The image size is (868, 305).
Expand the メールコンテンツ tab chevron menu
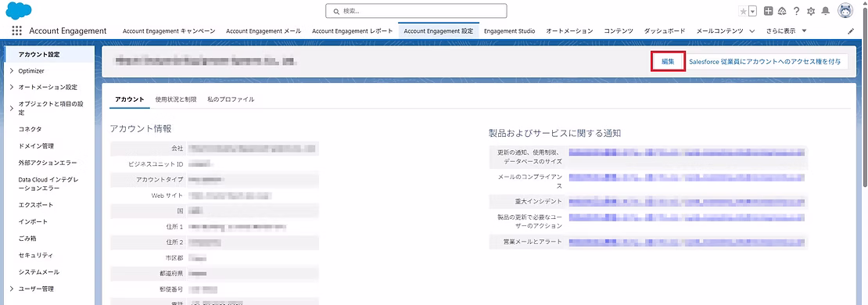pos(751,31)
